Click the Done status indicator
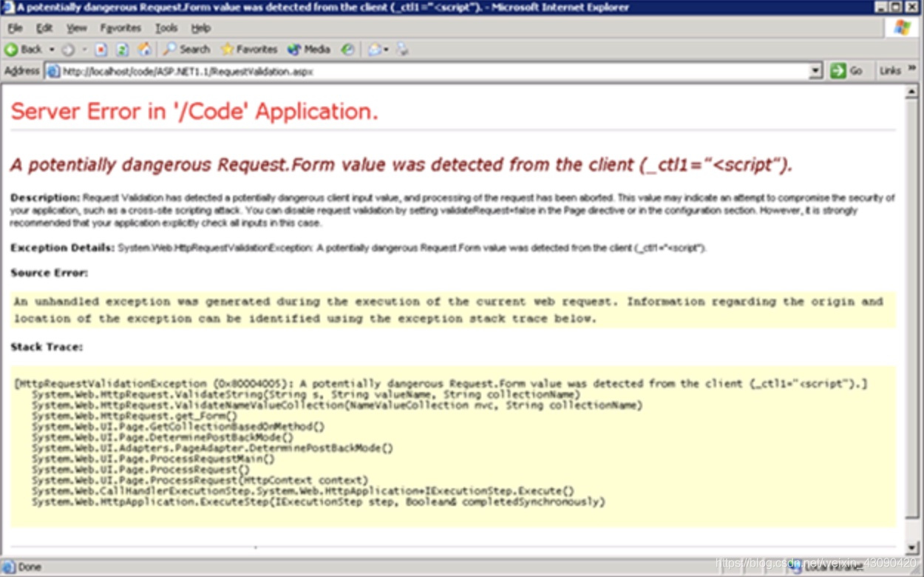Screen dimensions: 924x577 tap(28, 567)
